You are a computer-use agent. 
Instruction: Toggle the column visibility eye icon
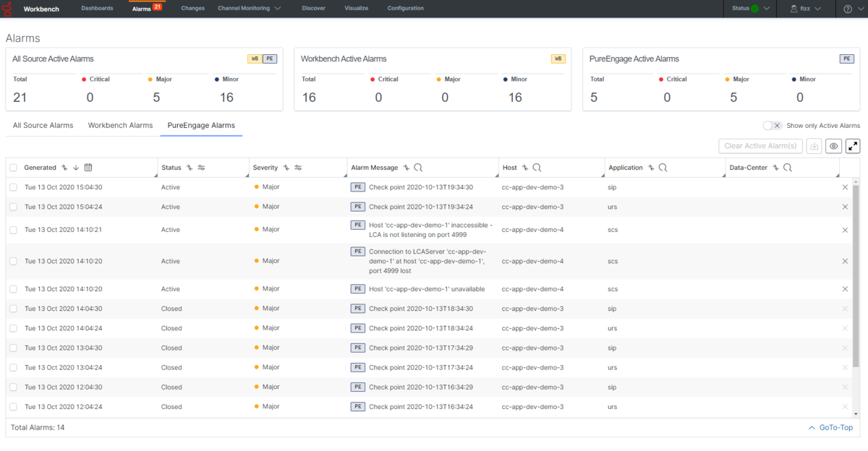tap(834, 146)
